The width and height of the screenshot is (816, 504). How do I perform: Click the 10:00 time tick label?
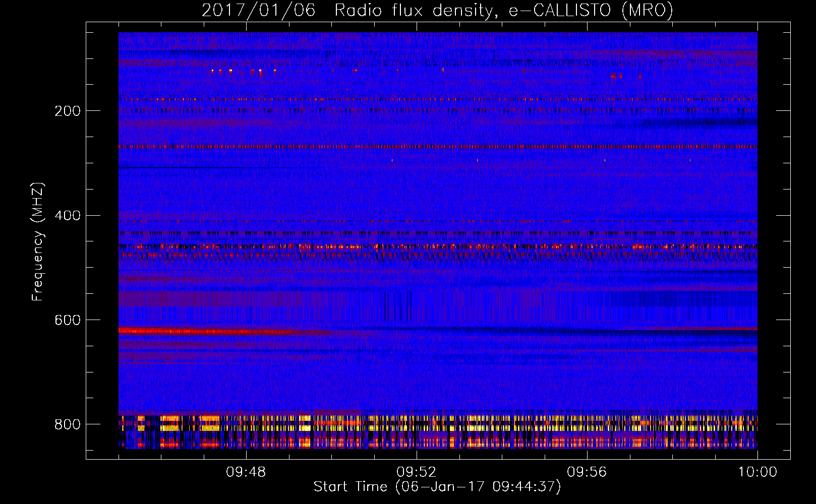tap(757, 472)
